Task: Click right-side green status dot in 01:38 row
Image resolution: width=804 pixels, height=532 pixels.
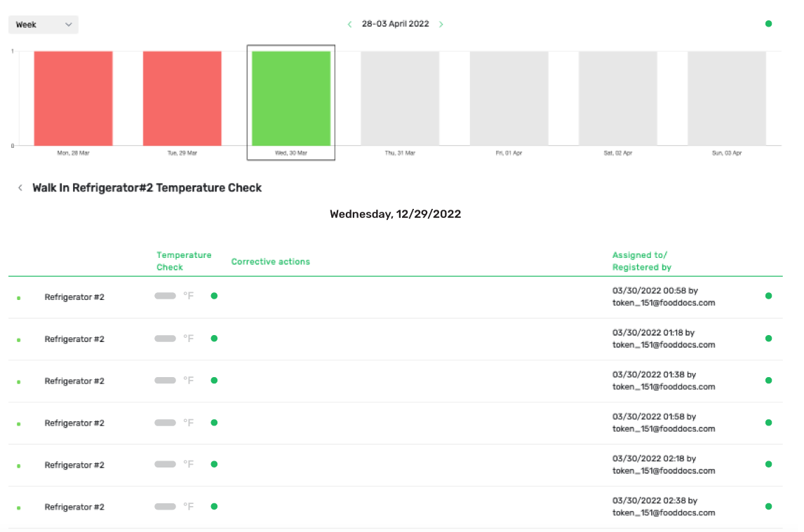Action: (x=768, y=381)
